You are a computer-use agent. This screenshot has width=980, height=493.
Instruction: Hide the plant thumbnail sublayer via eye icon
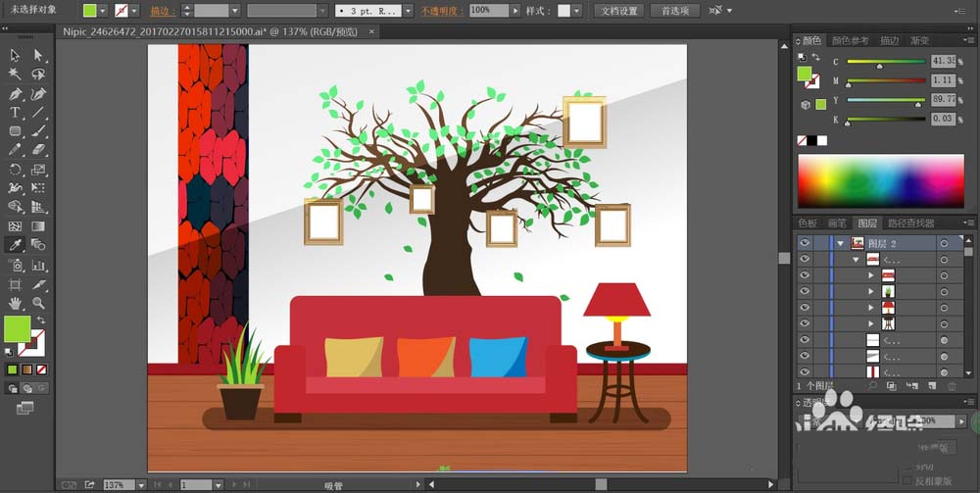coord(805,292)
